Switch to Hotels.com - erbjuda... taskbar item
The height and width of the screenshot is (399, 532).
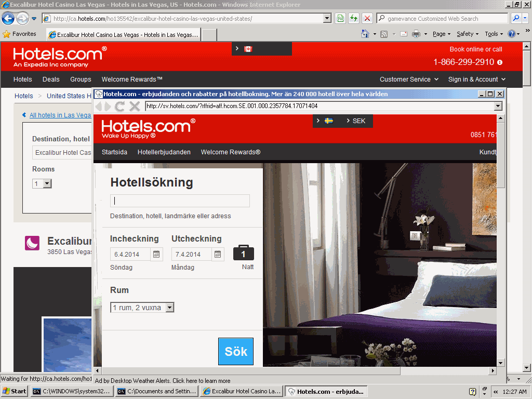point(326,392)
